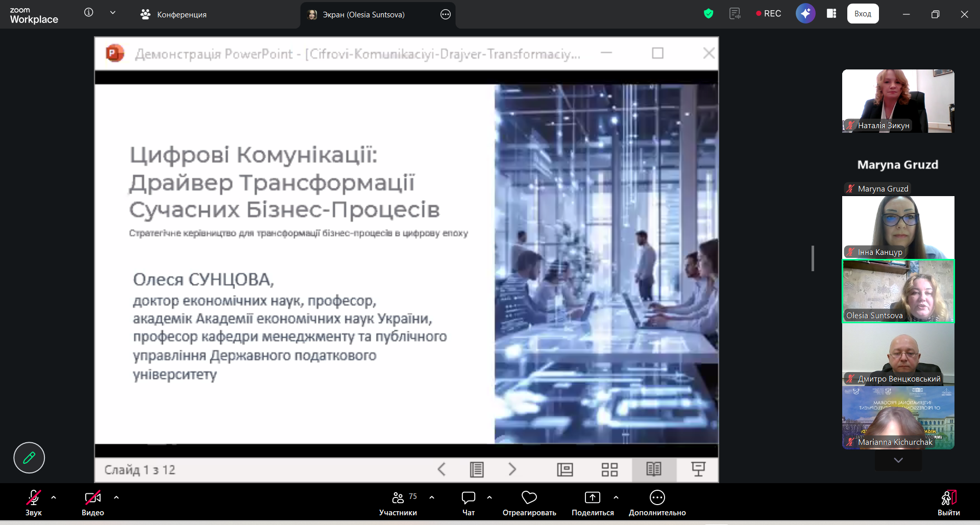Change the view layout icon
The height and width of the screenshot is (525, 980).
tap(831, 14)
